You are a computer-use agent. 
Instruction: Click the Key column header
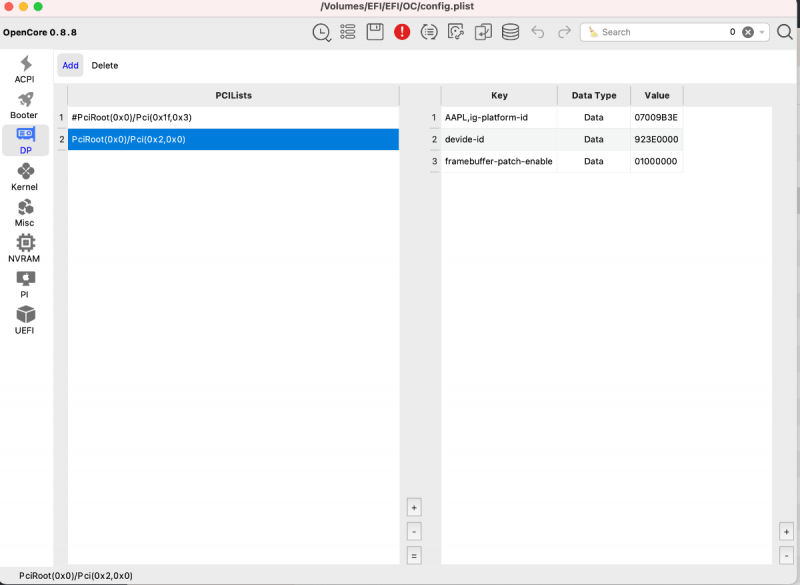pyautogui.click(x=499, y=95)
